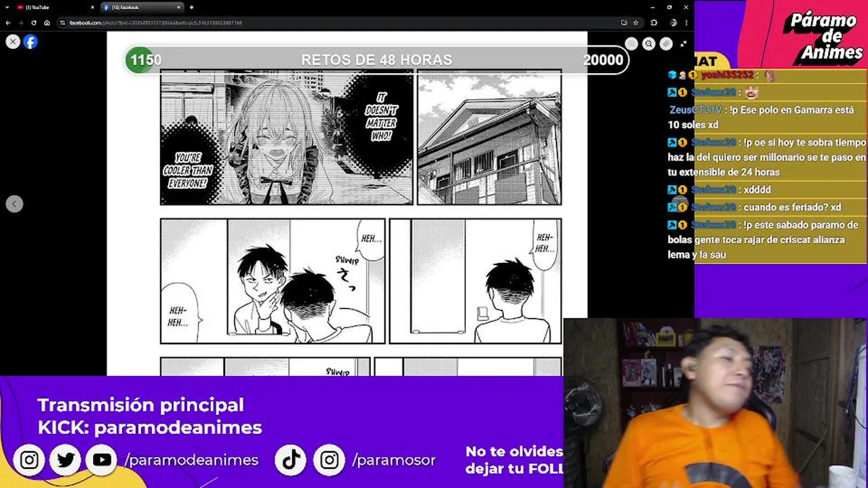Click the Páramo de Animes logo
868x488 pixels.
pyautogui.click(x=825, y=35)
